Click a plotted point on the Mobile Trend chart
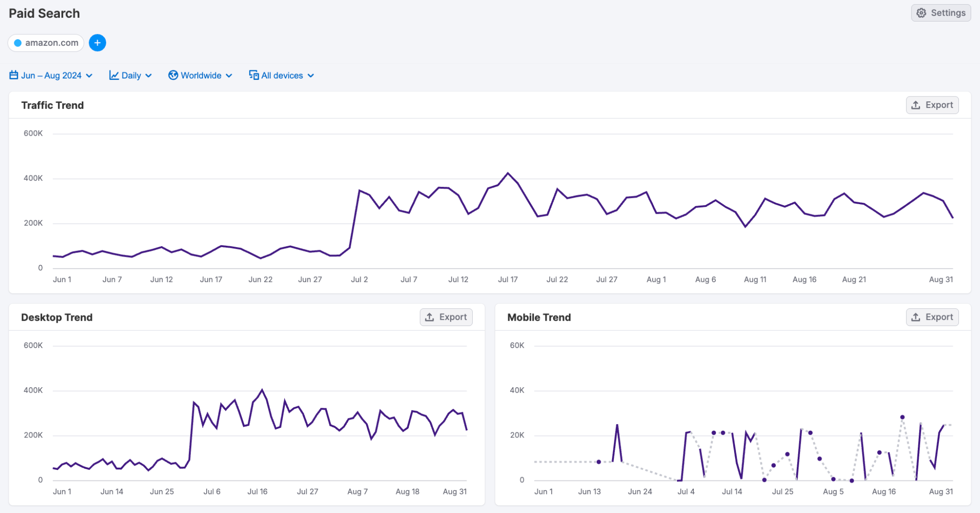 tap(902, 417)
